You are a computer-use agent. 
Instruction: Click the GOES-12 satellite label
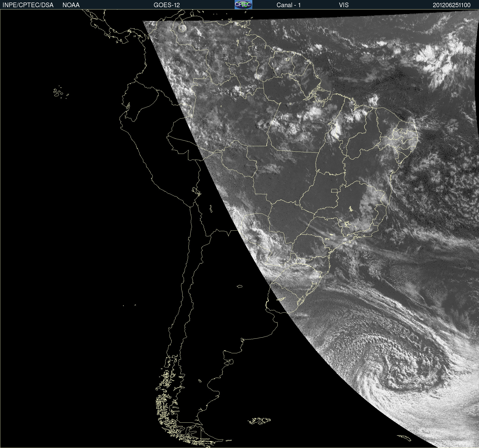167,5
